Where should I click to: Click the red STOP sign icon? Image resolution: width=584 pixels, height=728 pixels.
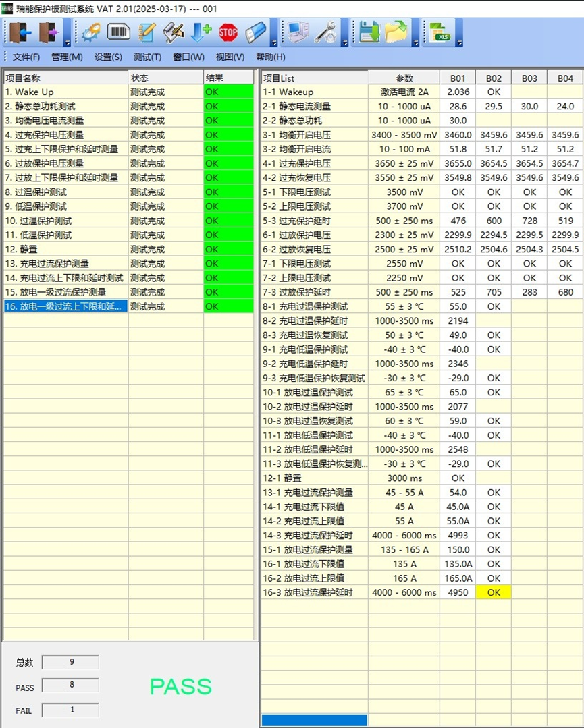click(228, 32)
